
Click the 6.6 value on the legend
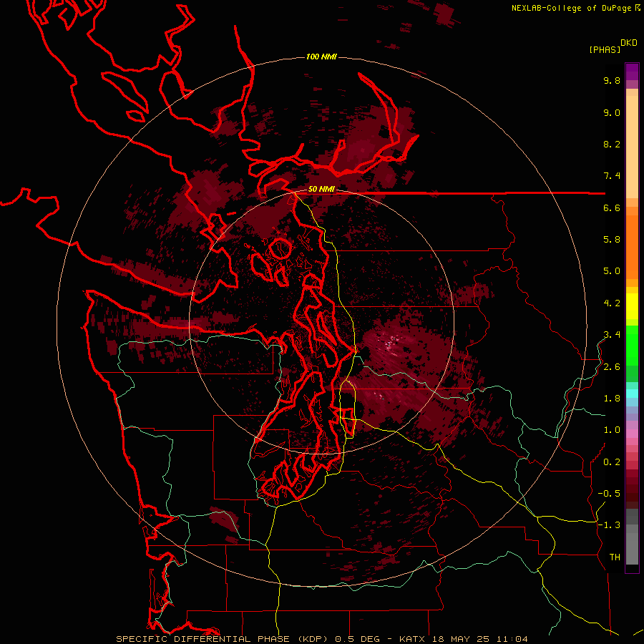point(612,208)
